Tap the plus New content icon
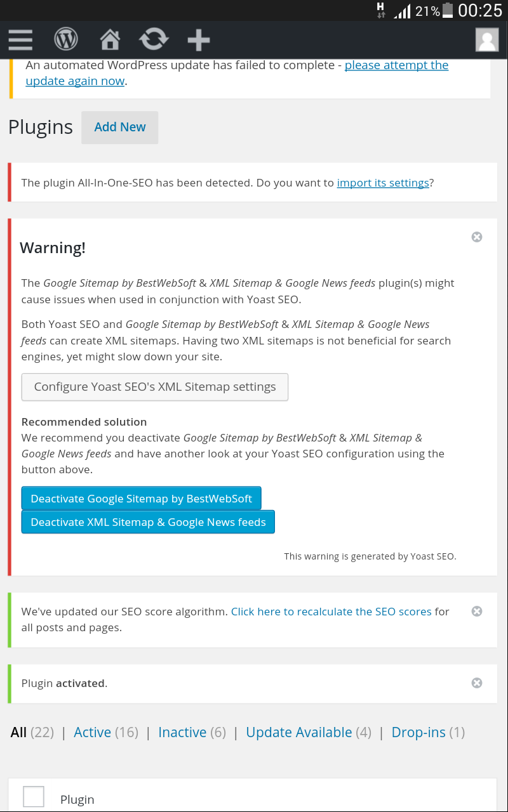Viewport: 508px width, 812px height. [x=199, y=40]
